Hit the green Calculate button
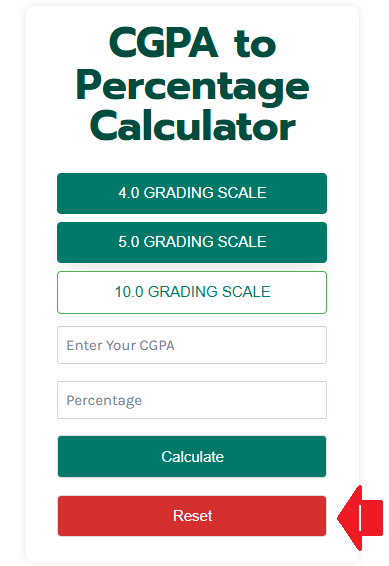This screenshot has height=566, width=389. tap(192, 457)
